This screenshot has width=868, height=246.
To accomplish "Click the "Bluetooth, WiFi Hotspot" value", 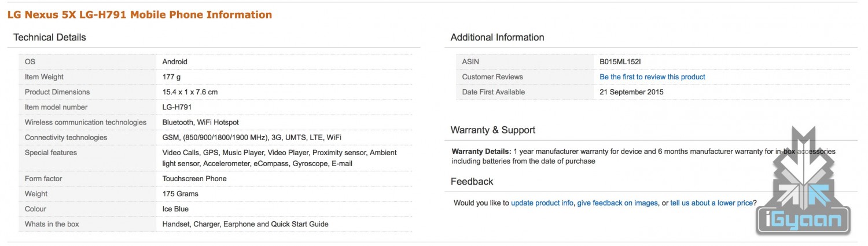I will [200, 122].
